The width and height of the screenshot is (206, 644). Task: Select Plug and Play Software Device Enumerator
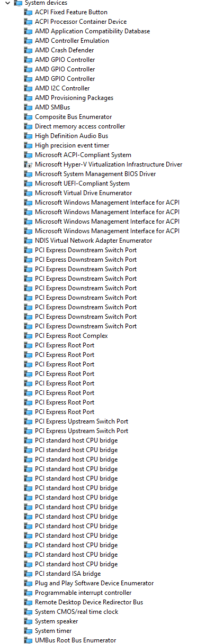pos(94,583)
